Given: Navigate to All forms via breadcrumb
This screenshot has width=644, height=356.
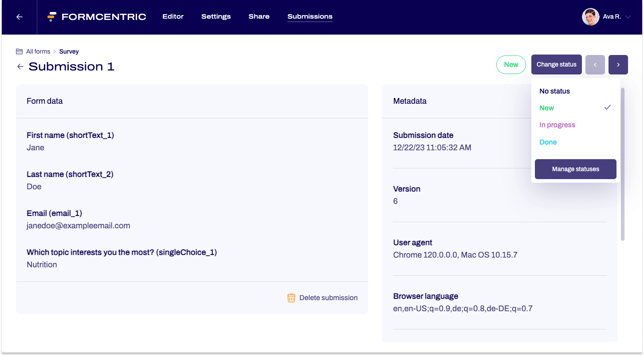Looking at the screenshot, I should pyautogui.click(x=38, y=51).
